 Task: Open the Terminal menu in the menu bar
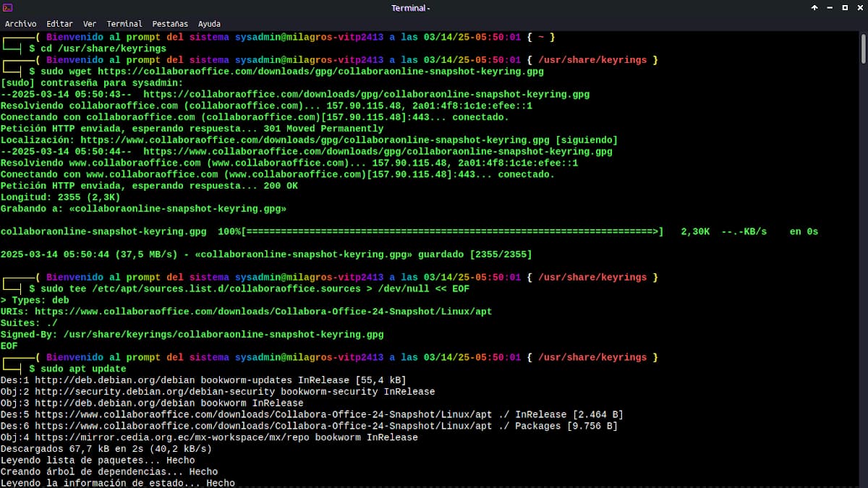click(124, 24)
